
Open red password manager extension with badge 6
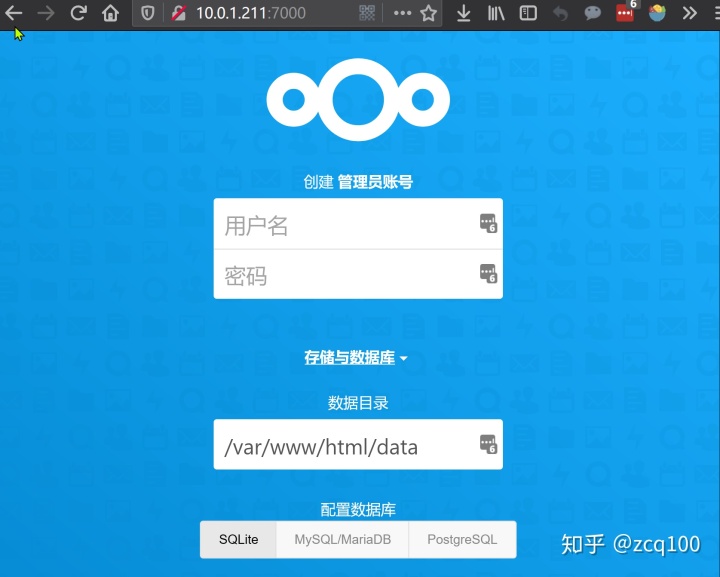[626, 11]
